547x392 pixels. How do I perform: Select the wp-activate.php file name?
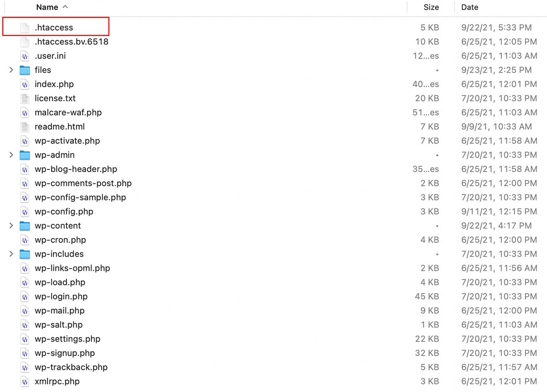(x=67, y=140)
